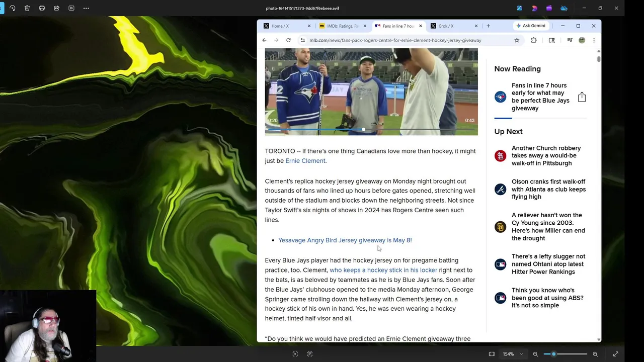This screenshot has width=644, height=362.
Task: Bookmark the page with the star icon
Action: 517,40
